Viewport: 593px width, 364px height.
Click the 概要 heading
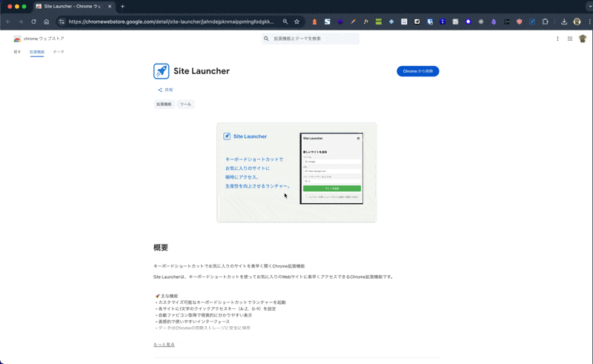point(161,248)
